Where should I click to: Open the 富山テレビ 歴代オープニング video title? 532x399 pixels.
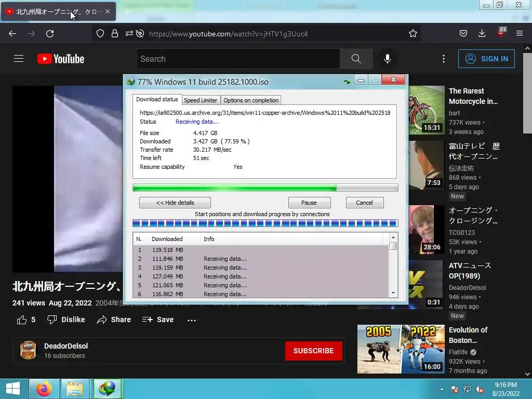click(474, 151)
